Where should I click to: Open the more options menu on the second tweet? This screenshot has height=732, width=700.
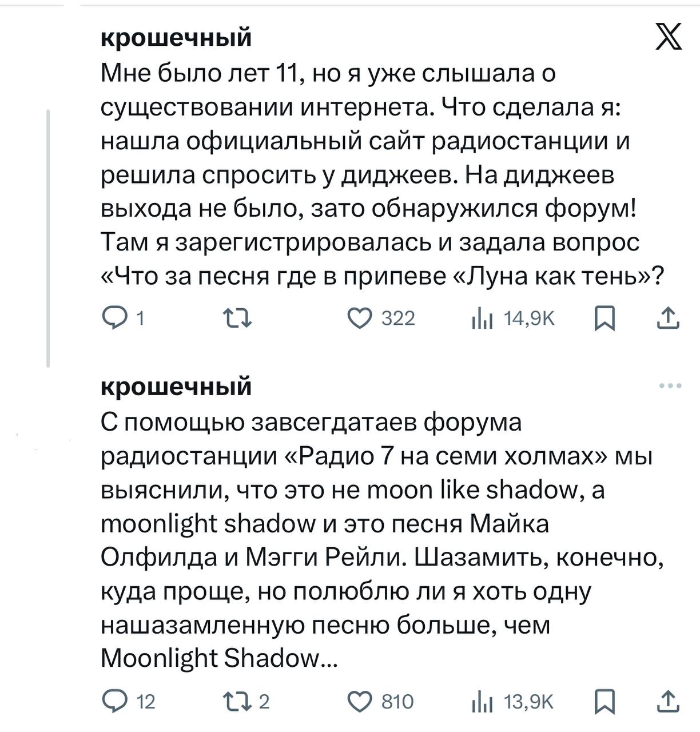pos(670,386)
